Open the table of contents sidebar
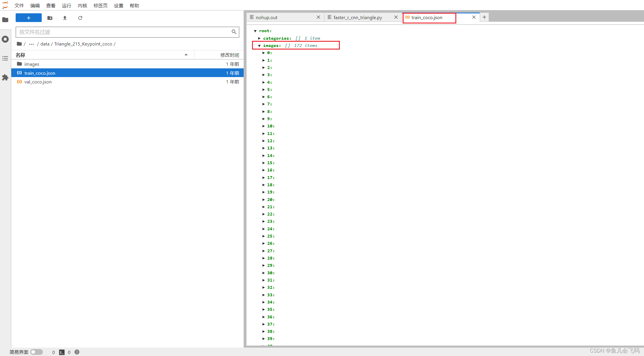644x356 pixels. [5, 58]
